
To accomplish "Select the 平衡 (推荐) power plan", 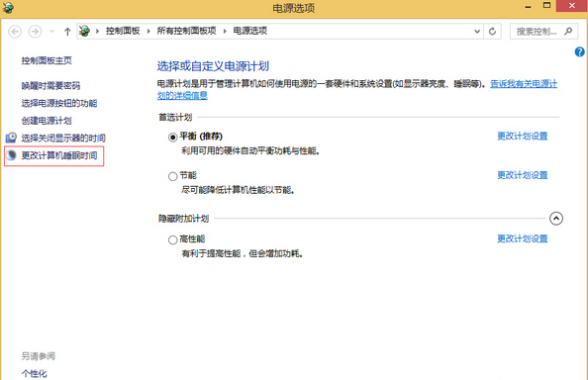I will tap(172, 138).
